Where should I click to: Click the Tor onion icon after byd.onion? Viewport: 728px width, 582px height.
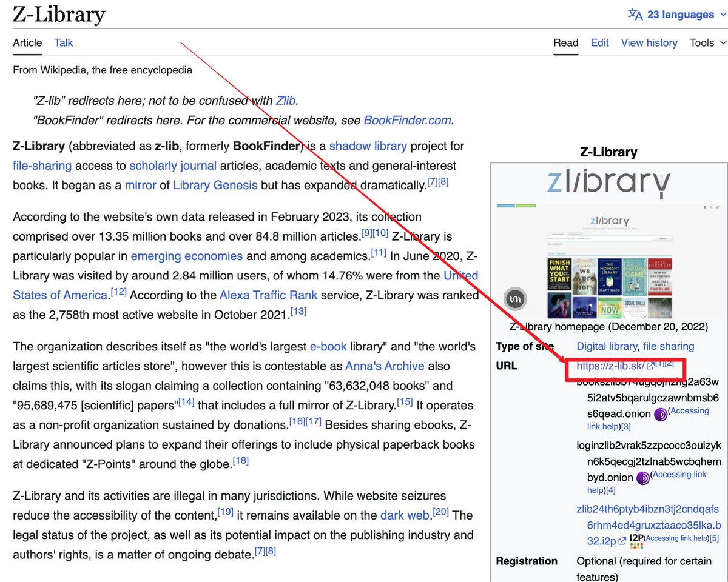(x=643, y=478)
